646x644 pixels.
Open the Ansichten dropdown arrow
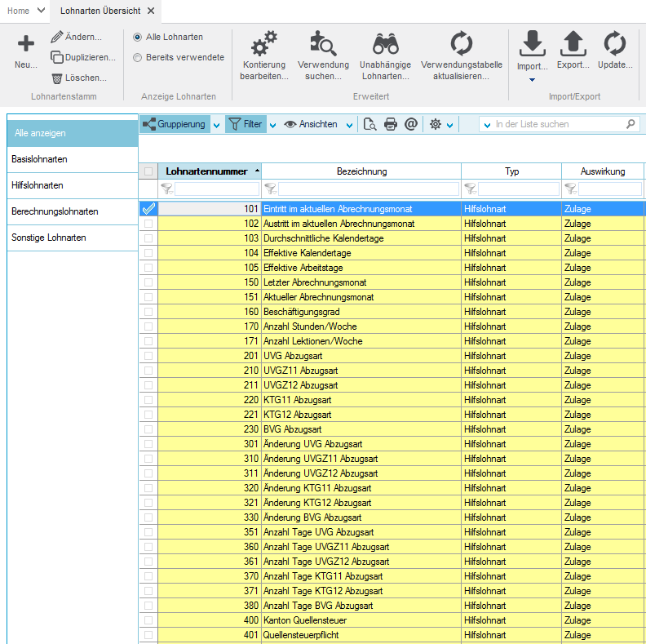click(x=349, y=125)
